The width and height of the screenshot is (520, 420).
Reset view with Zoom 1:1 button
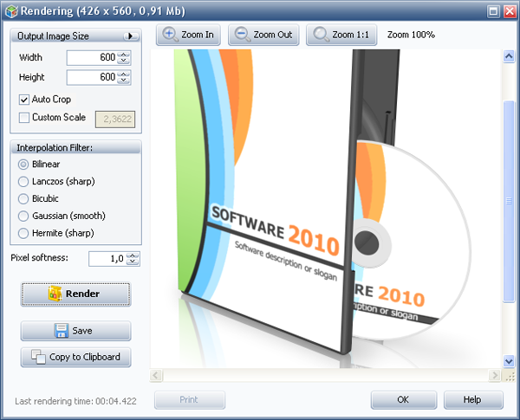[340, 35]
